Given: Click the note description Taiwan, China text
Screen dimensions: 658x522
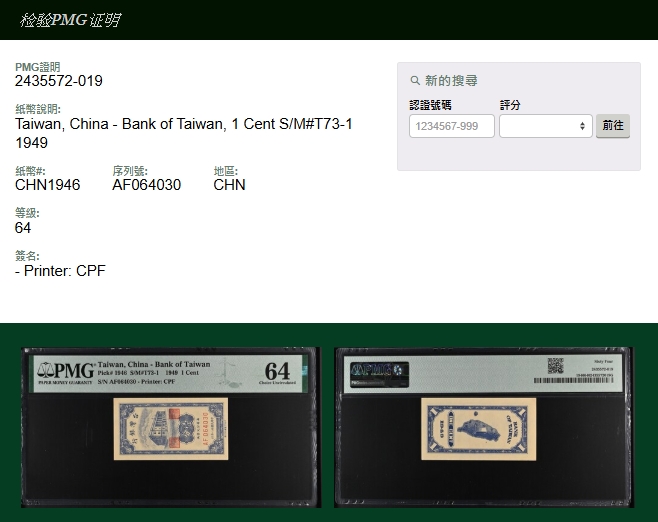Looking at the screenshot, I should tap(183, 124).
